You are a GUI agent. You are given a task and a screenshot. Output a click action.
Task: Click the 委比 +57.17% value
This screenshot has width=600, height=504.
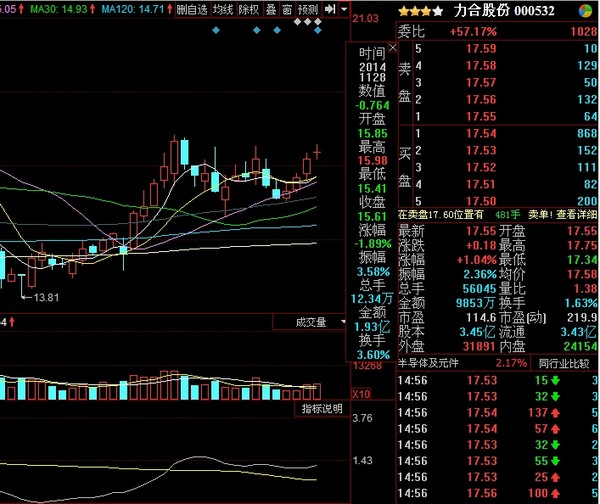click(473, 31)
